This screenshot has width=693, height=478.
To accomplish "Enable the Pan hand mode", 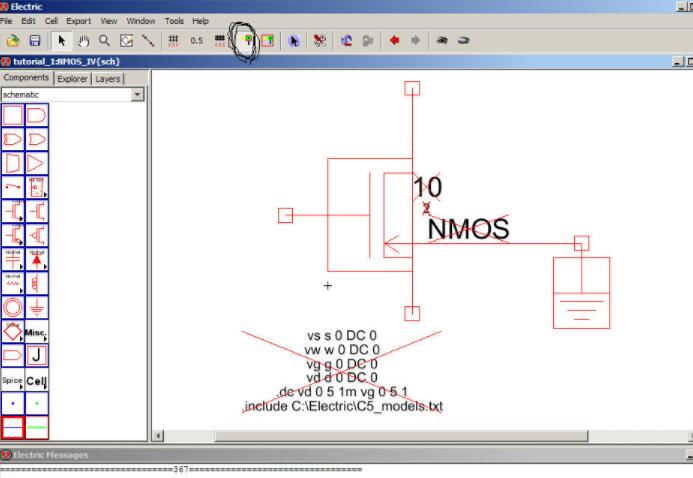I will click(83, 41).
